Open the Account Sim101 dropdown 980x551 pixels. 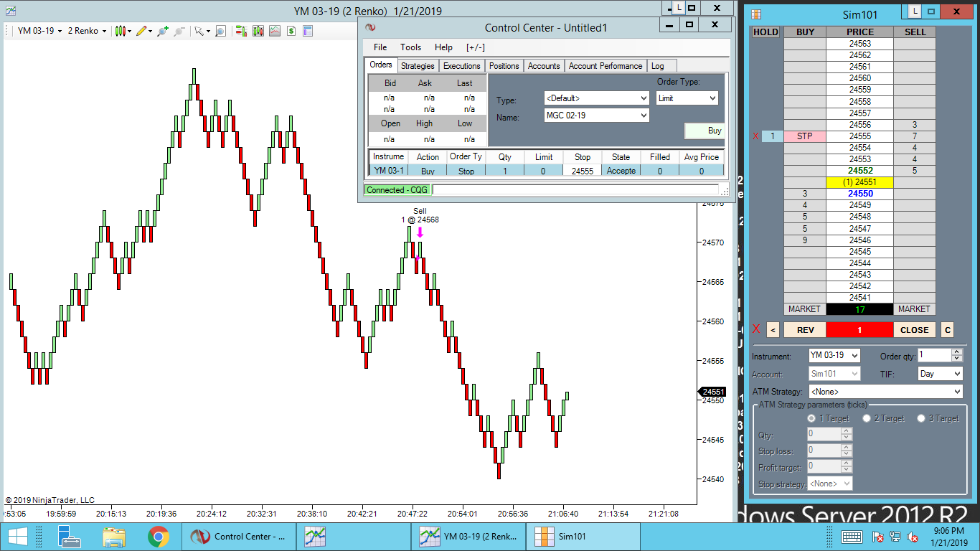coord(834,374)
